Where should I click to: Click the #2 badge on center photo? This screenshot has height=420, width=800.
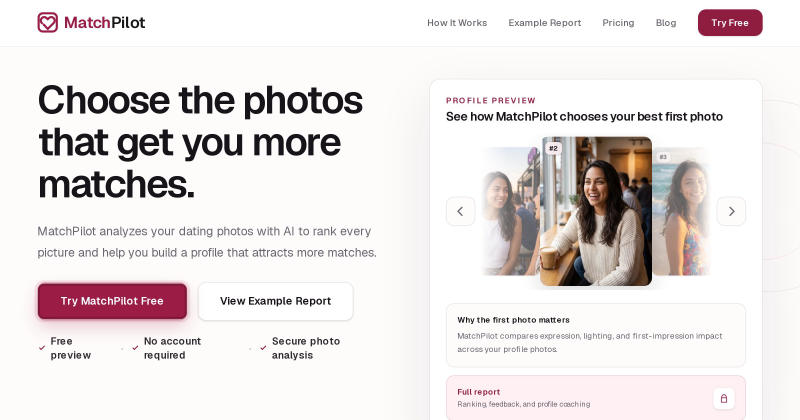point(553,149)
